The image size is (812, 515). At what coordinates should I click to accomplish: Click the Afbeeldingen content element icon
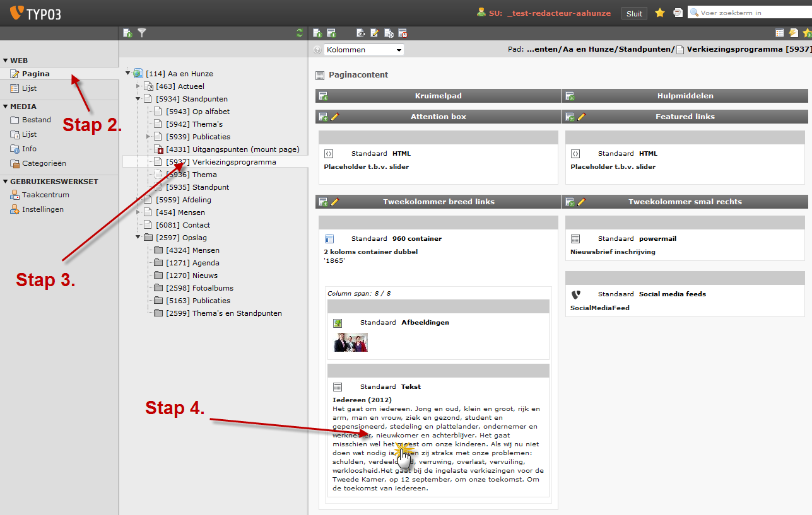coord(338,323)
